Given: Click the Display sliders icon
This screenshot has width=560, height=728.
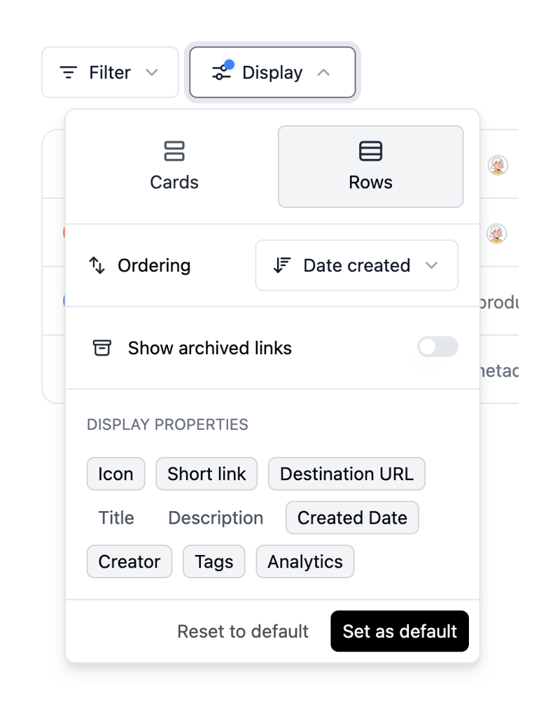Looking at the screenshot, I should (221, 72).
